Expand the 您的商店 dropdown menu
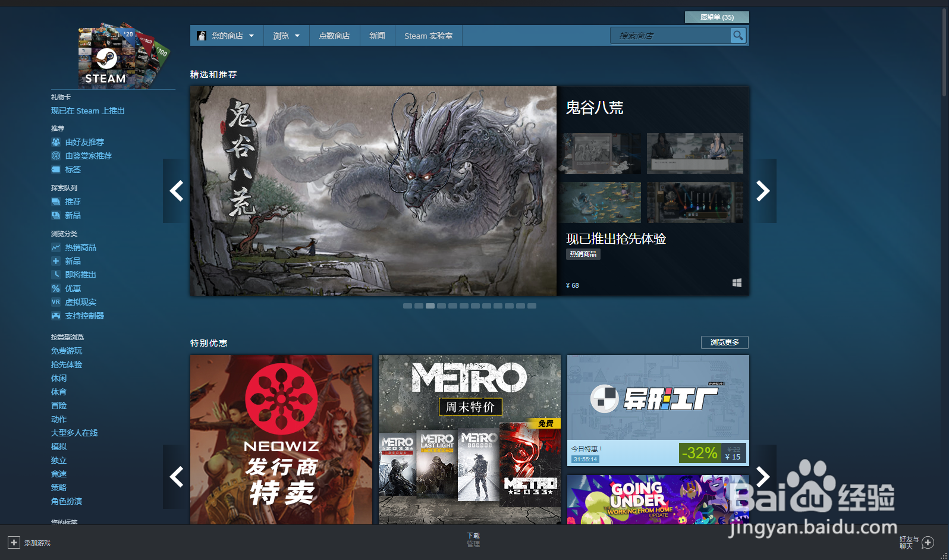The image size is (949, 560). (x=226, y=36)
